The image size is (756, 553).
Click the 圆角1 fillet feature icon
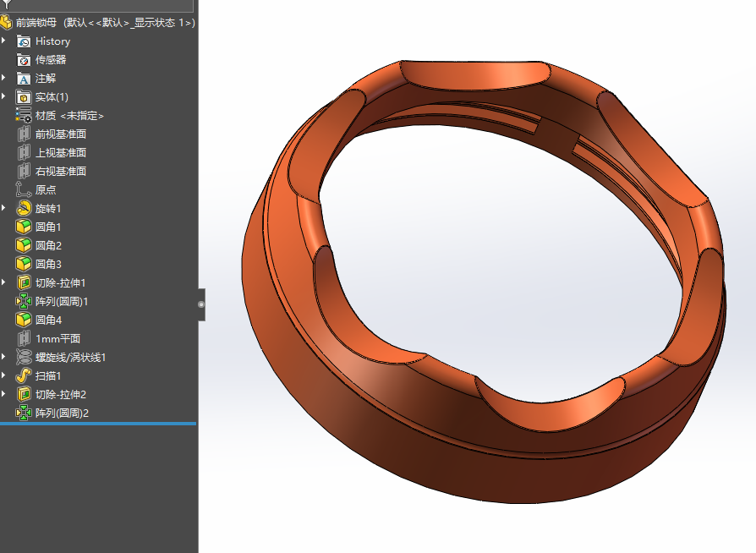pyautogui.click(x=24, y=227)
